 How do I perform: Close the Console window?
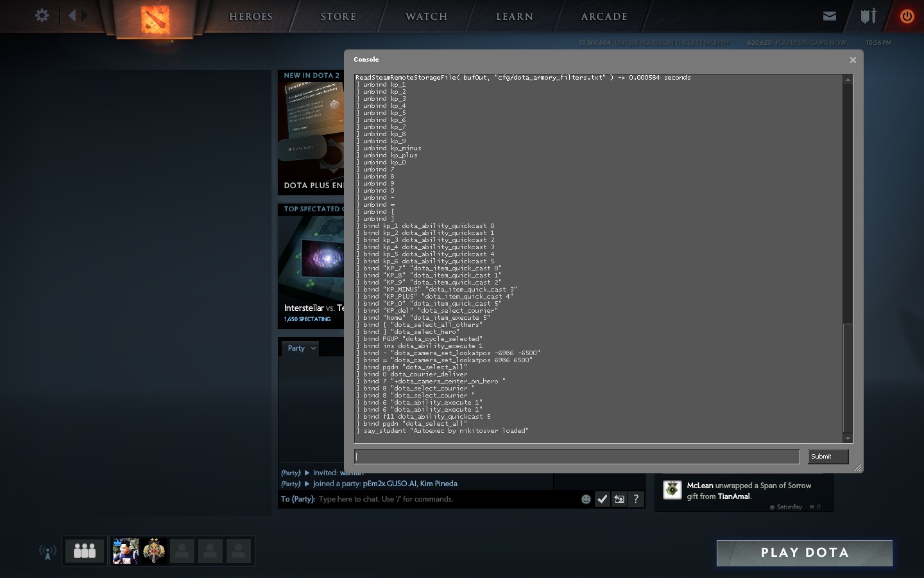[x=853, y=60]
